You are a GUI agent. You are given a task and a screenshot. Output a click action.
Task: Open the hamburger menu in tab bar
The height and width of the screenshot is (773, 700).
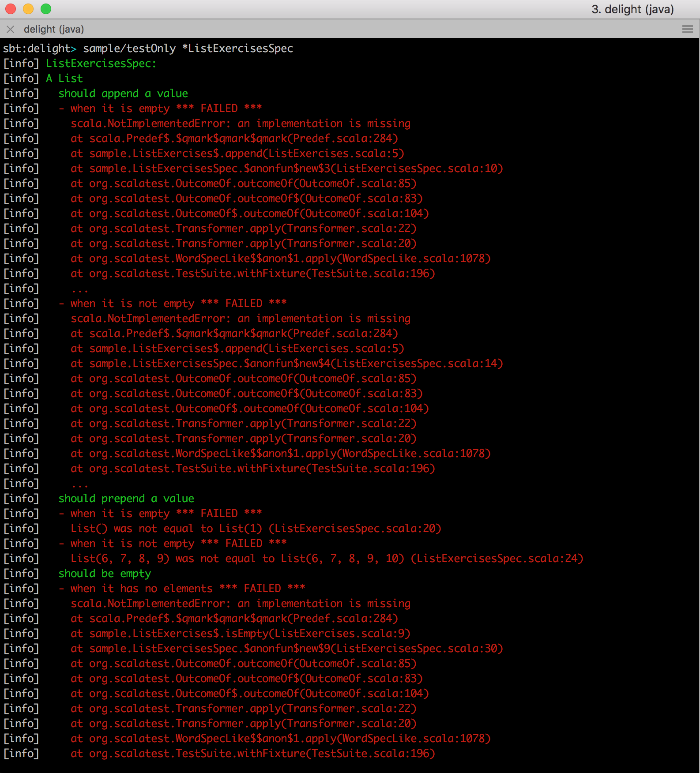(687, 29)
